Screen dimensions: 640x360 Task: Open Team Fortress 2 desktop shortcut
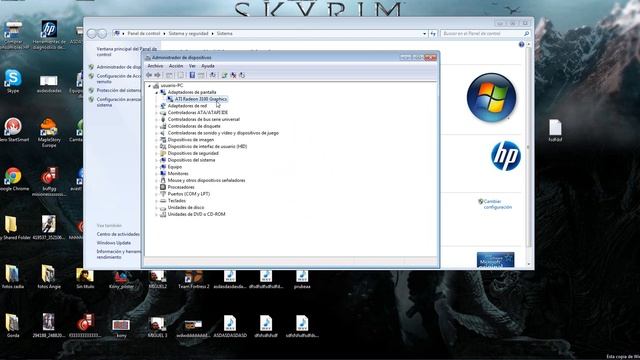click(193, 279)
